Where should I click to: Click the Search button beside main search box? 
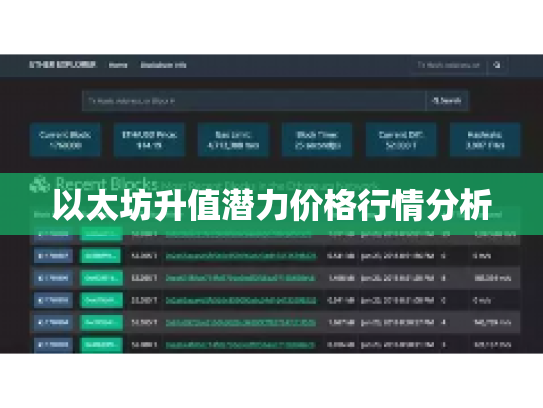click(x=447, y=101)
